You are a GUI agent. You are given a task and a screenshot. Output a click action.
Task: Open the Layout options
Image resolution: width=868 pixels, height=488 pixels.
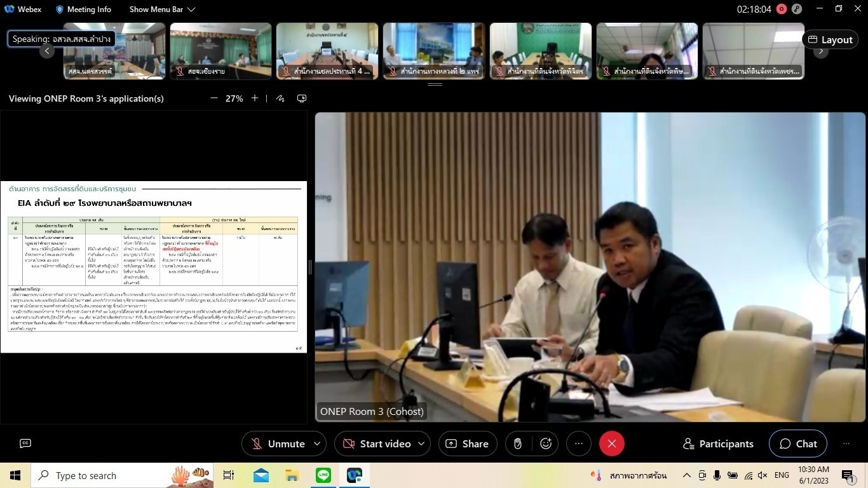(830, 39)
